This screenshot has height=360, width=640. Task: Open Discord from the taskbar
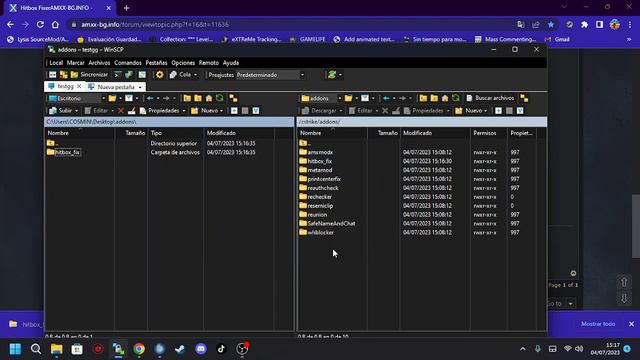tap(200, 349)
